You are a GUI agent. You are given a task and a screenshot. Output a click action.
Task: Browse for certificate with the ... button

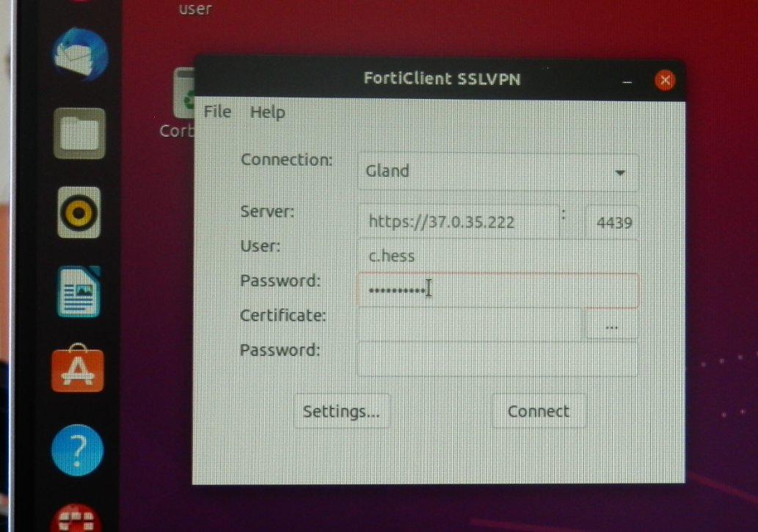tap(611, 325)
